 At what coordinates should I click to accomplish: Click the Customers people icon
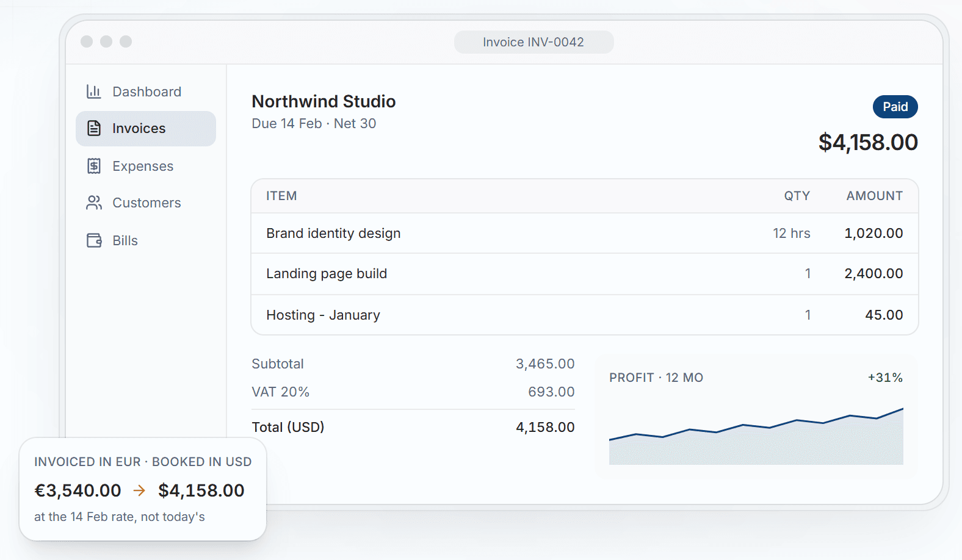93,203
